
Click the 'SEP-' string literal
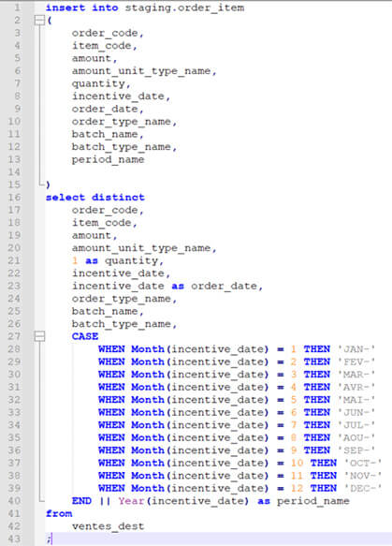356,450
